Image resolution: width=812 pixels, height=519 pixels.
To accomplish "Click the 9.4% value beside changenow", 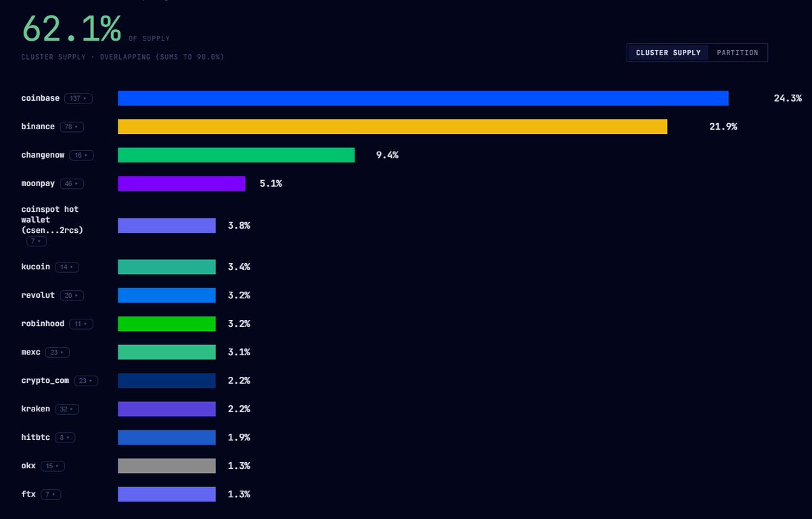I will (387, 155).
